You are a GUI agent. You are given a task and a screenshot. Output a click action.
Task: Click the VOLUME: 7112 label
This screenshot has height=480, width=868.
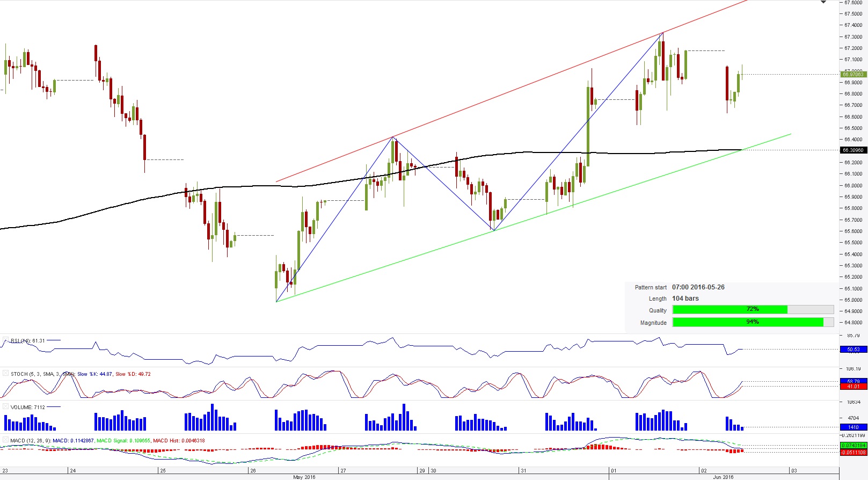tap(28, 408)
